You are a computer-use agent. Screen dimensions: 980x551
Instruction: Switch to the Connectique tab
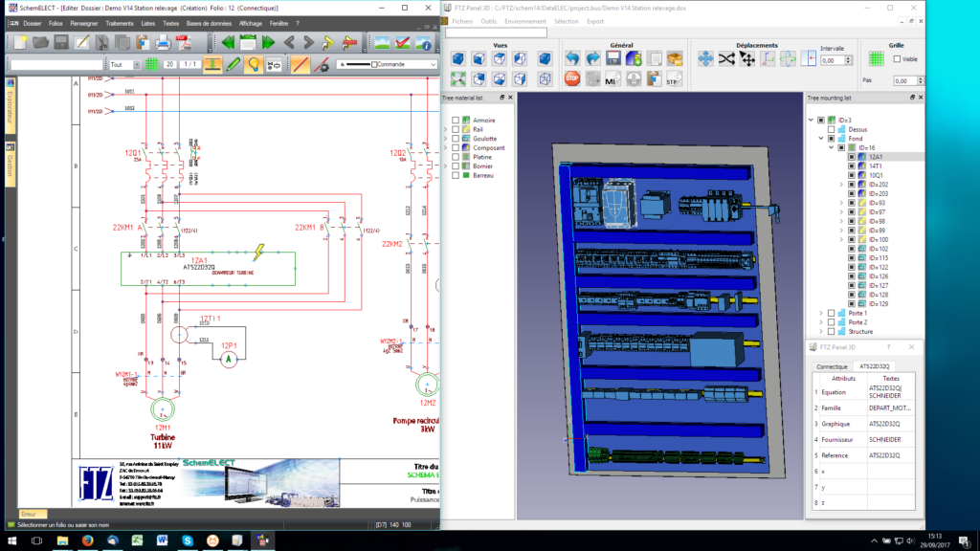coord(832,366)
